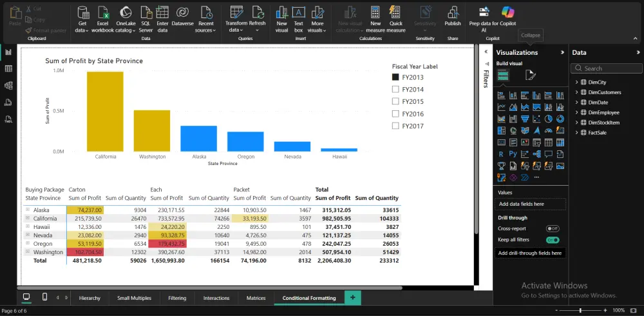Choose the Funnel visualization
The image size is (644, 316).
click(524, 119)
